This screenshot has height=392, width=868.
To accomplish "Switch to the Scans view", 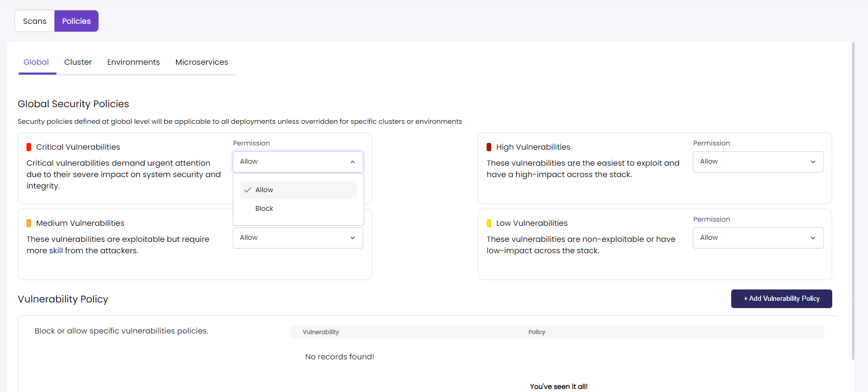I will [x=35, y=21].
